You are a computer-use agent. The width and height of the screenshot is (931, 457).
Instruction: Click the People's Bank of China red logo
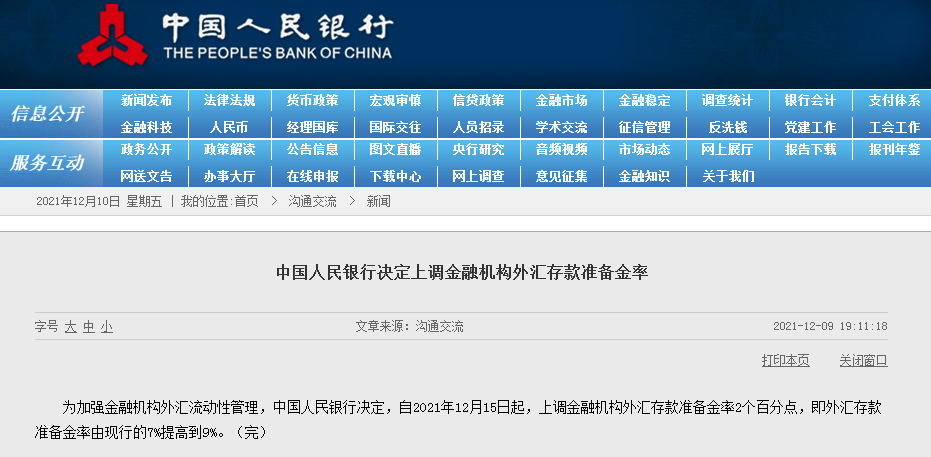[112, 34]
